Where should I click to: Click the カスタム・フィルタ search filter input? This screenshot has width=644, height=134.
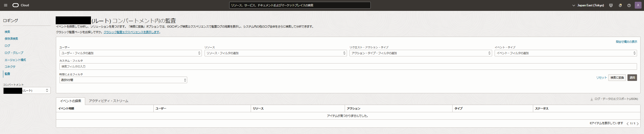tap(348, 66)
